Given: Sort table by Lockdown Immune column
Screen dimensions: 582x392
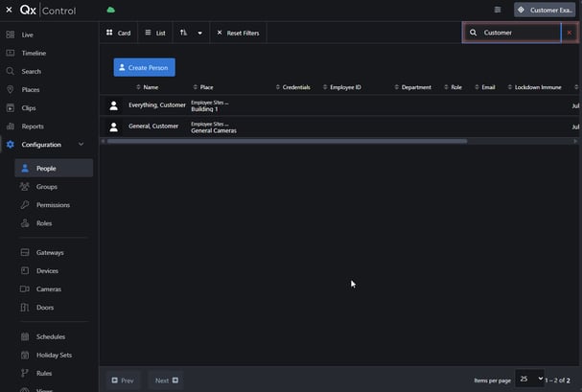Looking at the screenshot, I should pos(534,87).
